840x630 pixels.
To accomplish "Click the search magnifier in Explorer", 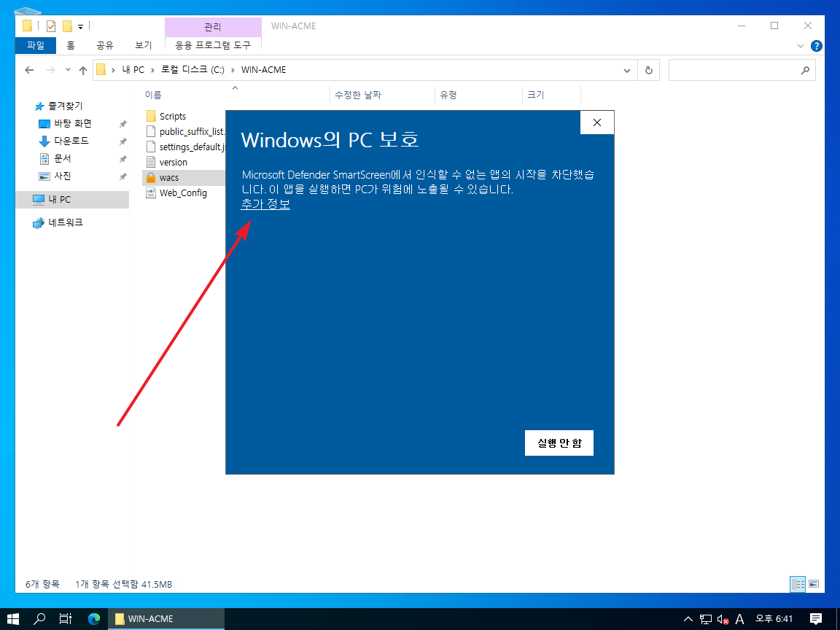I will coord(805,70).
